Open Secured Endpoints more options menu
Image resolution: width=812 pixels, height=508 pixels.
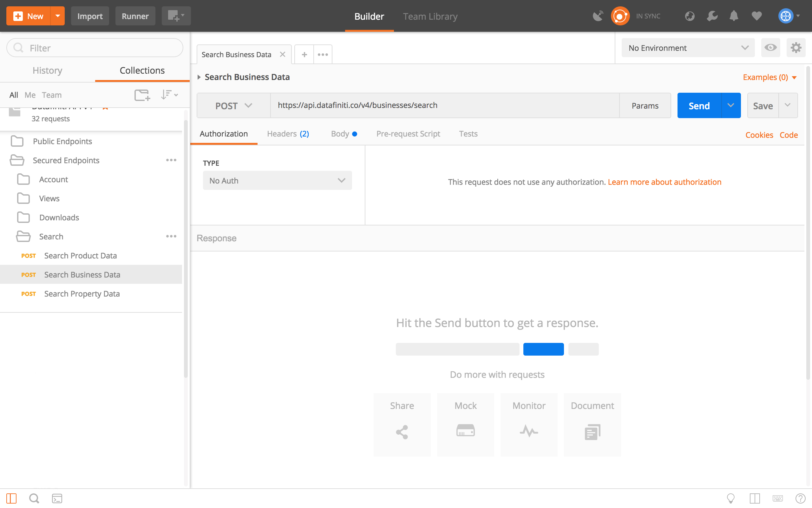171,160
